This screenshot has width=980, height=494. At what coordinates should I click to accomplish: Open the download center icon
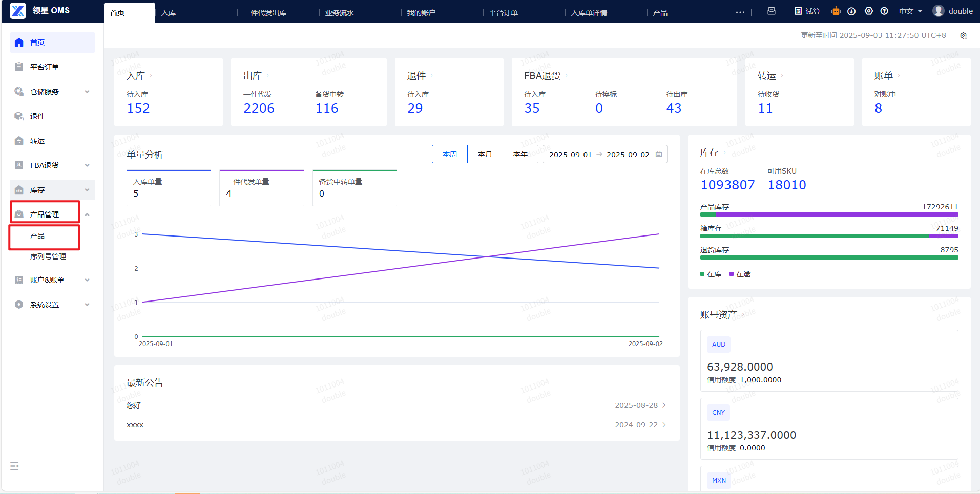[x=851, y=11]
